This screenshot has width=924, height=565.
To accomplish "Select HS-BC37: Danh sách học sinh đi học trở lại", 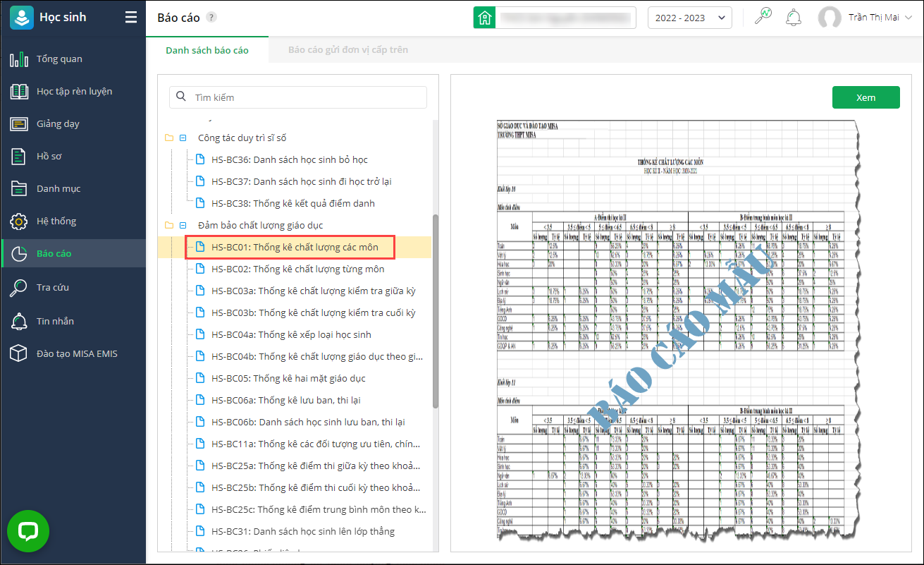I will [x=302, y=181].
